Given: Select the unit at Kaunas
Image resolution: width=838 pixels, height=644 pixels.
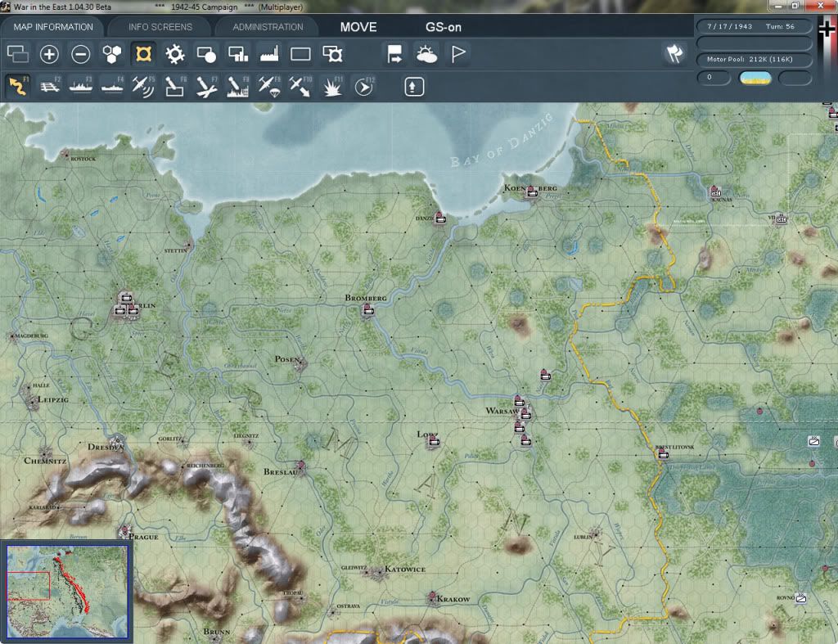Looking at the screenshot, I should (x=715, y=191).
